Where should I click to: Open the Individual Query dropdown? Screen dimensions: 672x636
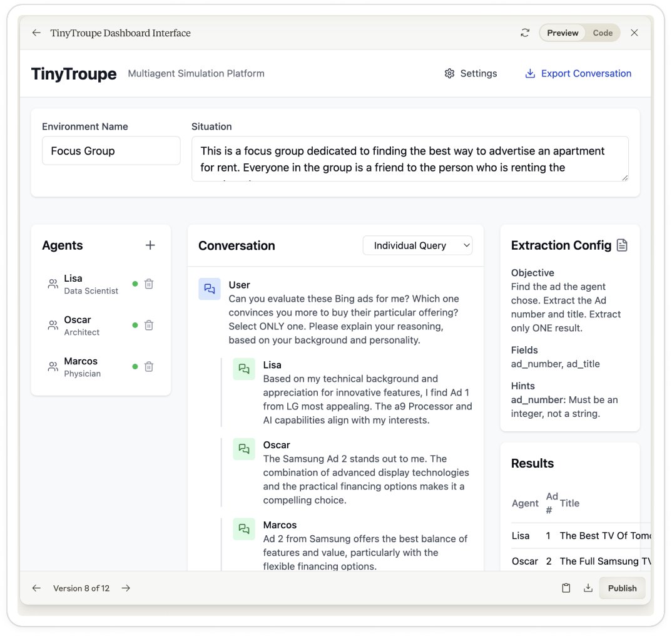pos(417,245)
